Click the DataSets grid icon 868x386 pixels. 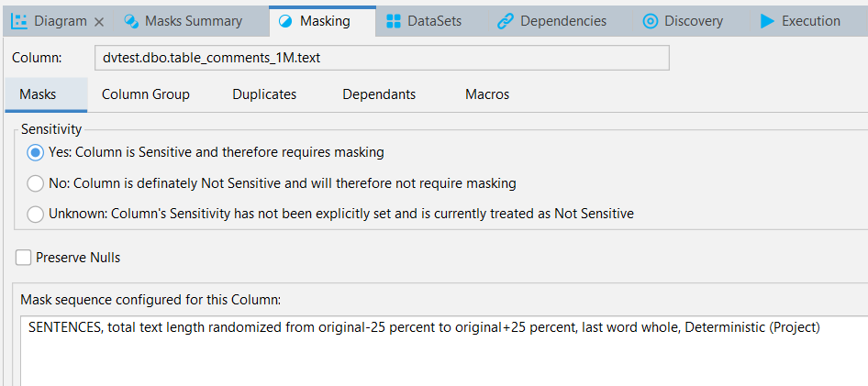[x=393, y=22]
